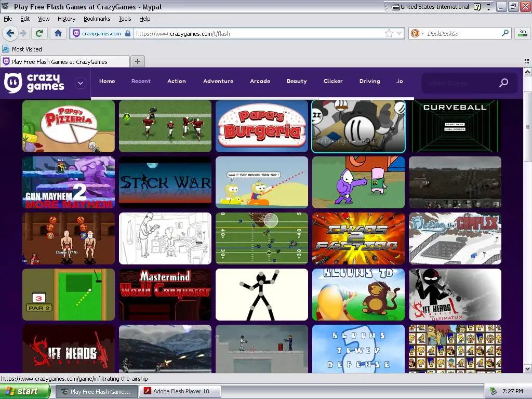The image size is (532, 399).
Task: Click the help question mark in title bar
Action: pyautogui.click(x=477, y=7)
